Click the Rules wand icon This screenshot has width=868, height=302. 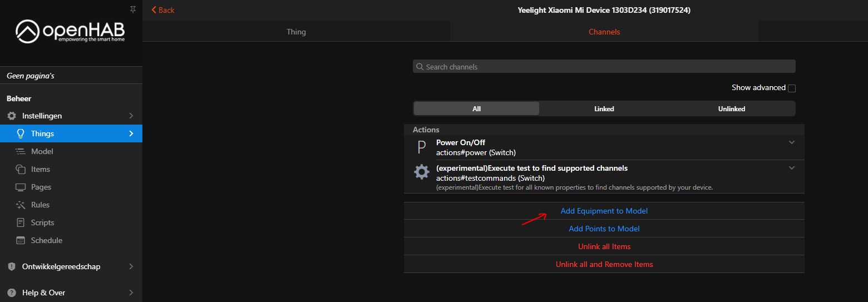tap(21, 205)
